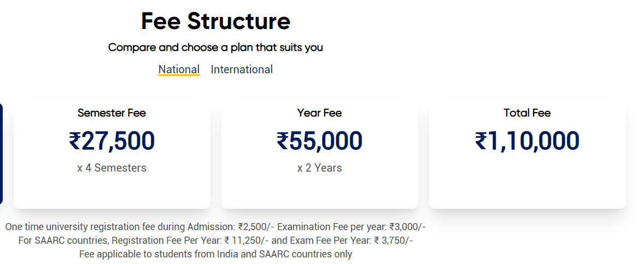Screen dimensions: 644x264
Task: Click the 'x 2 Years' text
Action: (x=319, y=168)
